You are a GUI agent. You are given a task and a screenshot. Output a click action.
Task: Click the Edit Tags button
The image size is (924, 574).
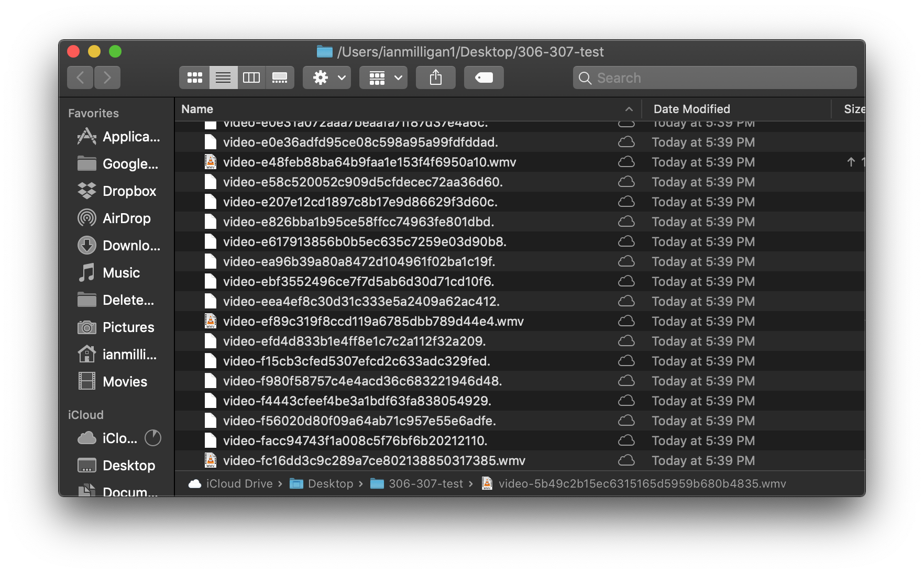pos(484,78)
